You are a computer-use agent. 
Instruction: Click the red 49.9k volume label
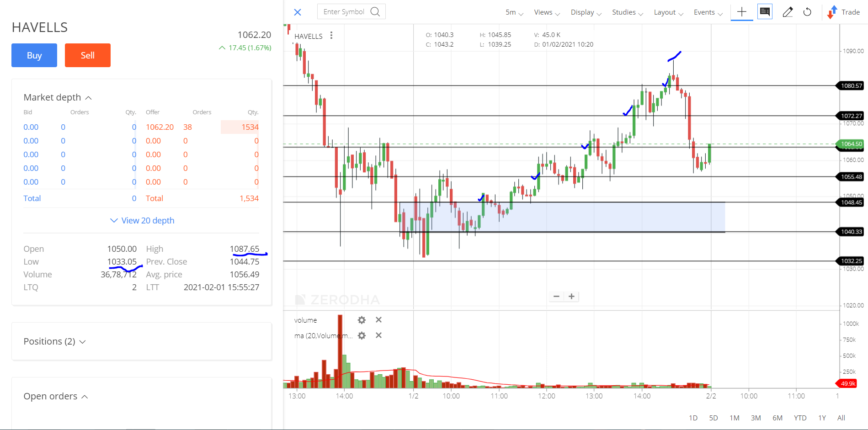click(847, 383)
